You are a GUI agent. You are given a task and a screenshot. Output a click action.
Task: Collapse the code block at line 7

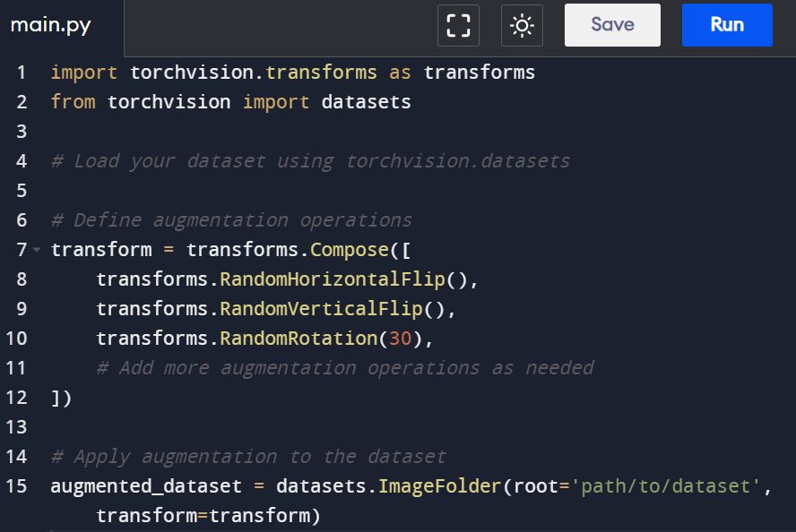(37, 249)
